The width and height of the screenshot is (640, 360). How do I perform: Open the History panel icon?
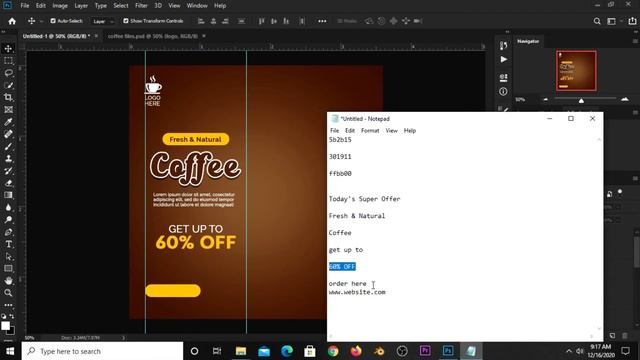503,46
